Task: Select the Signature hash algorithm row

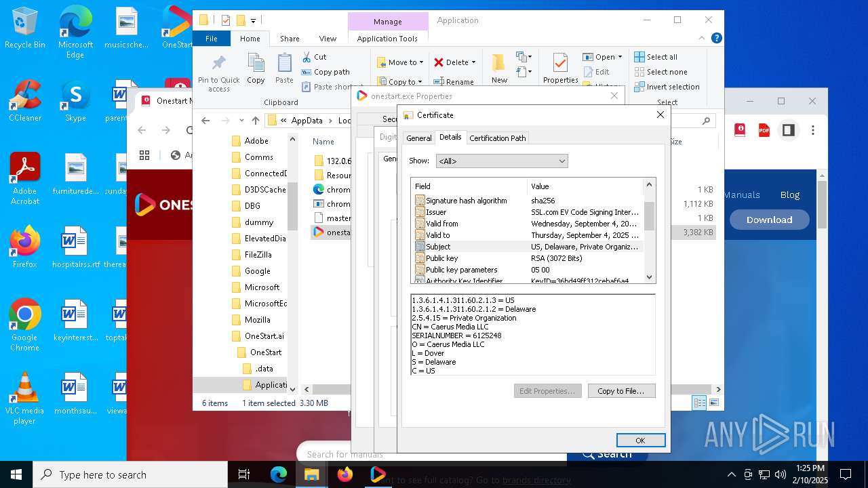Action: [528, 201]
